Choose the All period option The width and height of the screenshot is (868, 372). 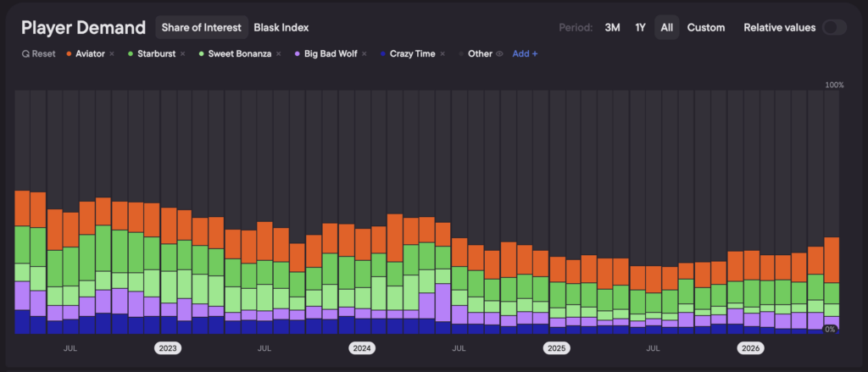tap(666, 27)
